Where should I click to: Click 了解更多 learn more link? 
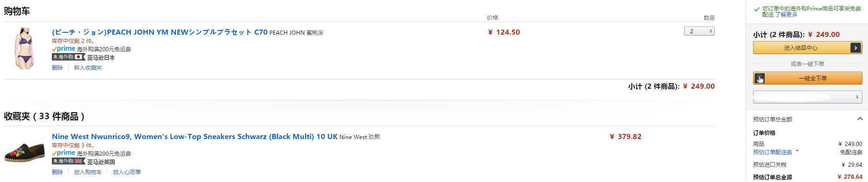(786, 15)
